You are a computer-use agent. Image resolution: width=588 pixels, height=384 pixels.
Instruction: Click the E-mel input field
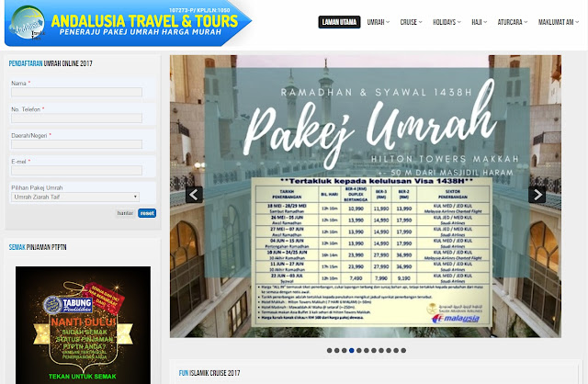click(x=76, y=171)
